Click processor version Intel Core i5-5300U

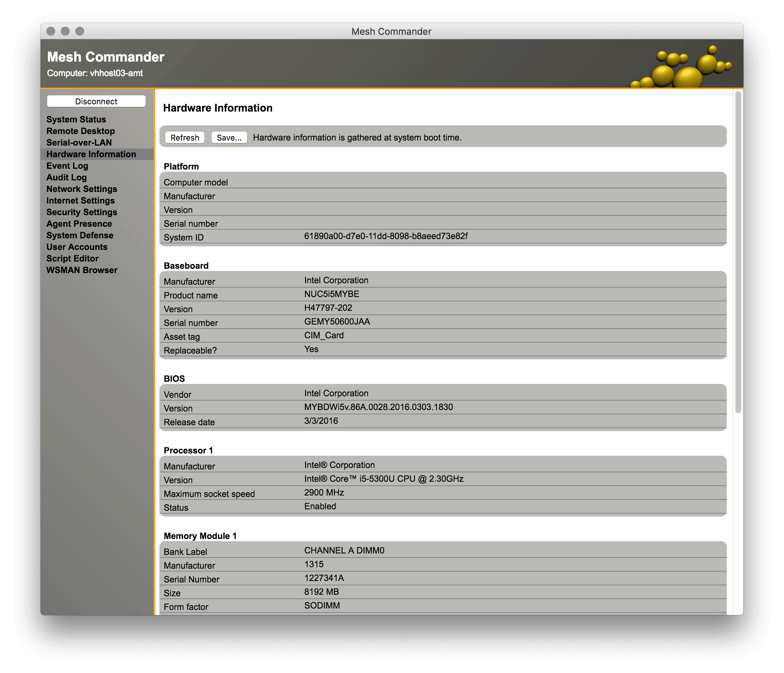click(x=384, y=478)
